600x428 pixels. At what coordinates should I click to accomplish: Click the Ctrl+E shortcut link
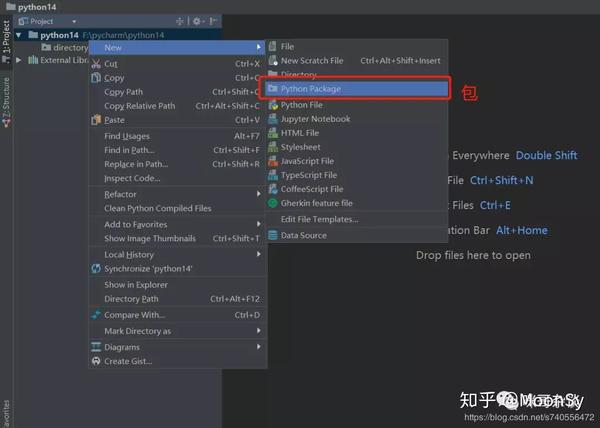[x=495, y=205]
